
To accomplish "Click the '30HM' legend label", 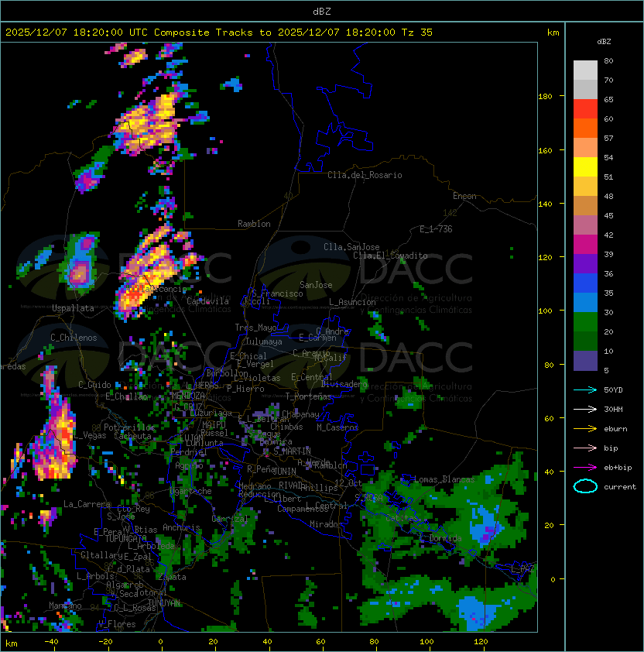I will click(613, 409).
